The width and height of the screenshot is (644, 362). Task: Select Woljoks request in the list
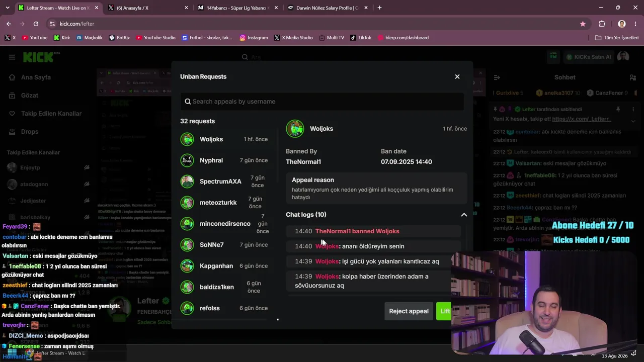[x=224, y=139]
